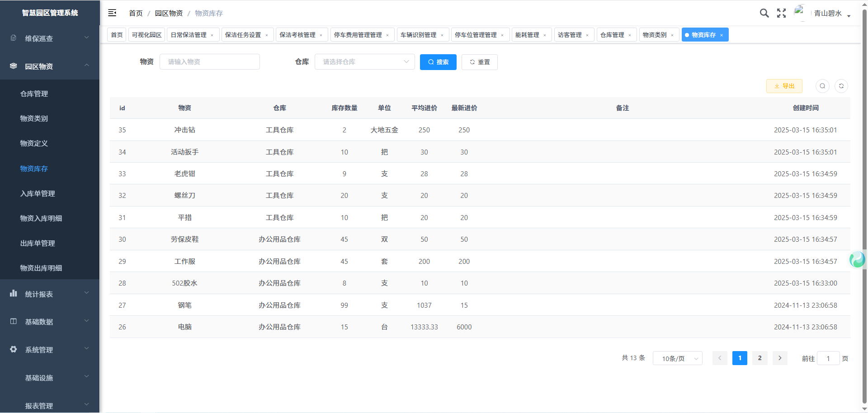
Task: Click the 重置 button
Action: click(479, 62)
